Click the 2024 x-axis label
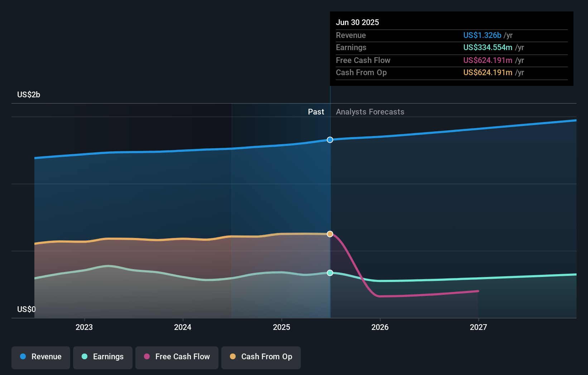 (x=183, y=327)
